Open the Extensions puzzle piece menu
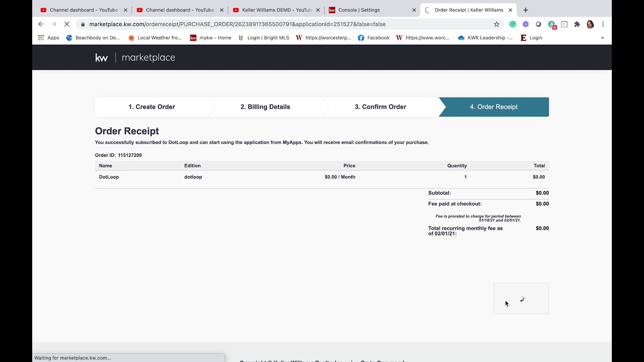 pyautogui.click(x=577, y=24)
